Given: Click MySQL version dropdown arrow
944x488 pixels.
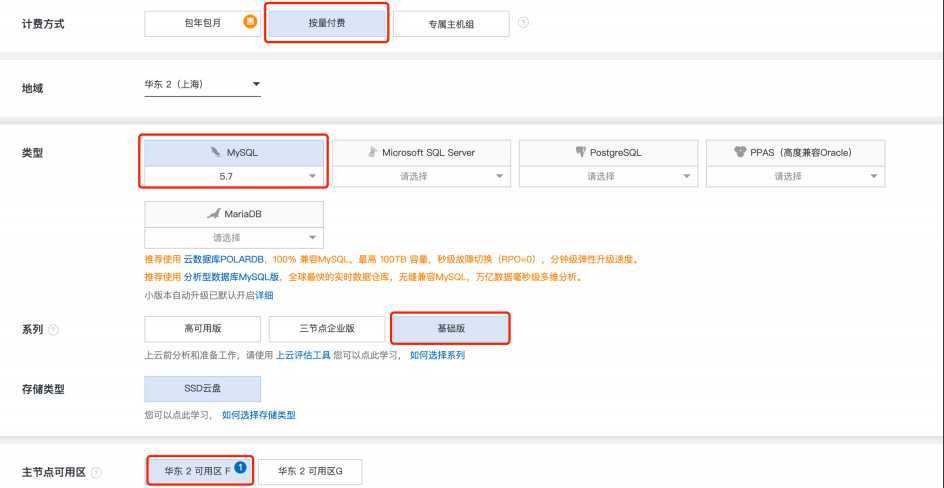Looking at the screenshot, I should (x=312, y=176).
